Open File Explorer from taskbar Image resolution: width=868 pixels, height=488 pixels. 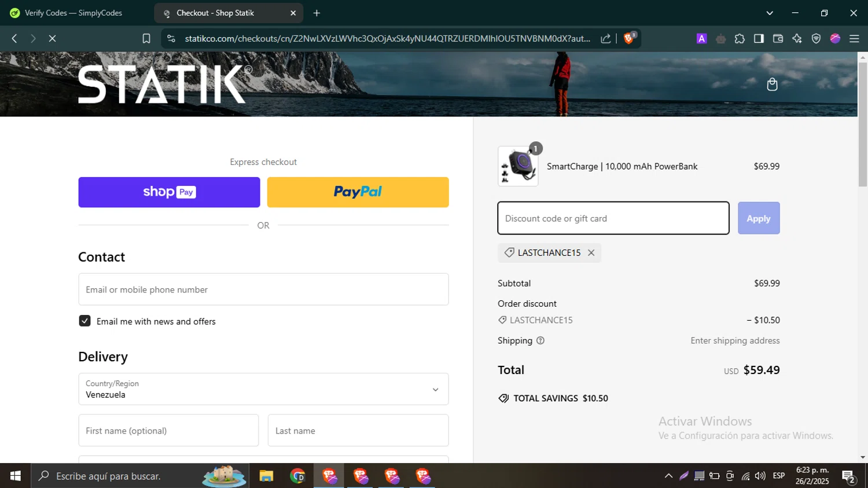[x=266, y=476]
